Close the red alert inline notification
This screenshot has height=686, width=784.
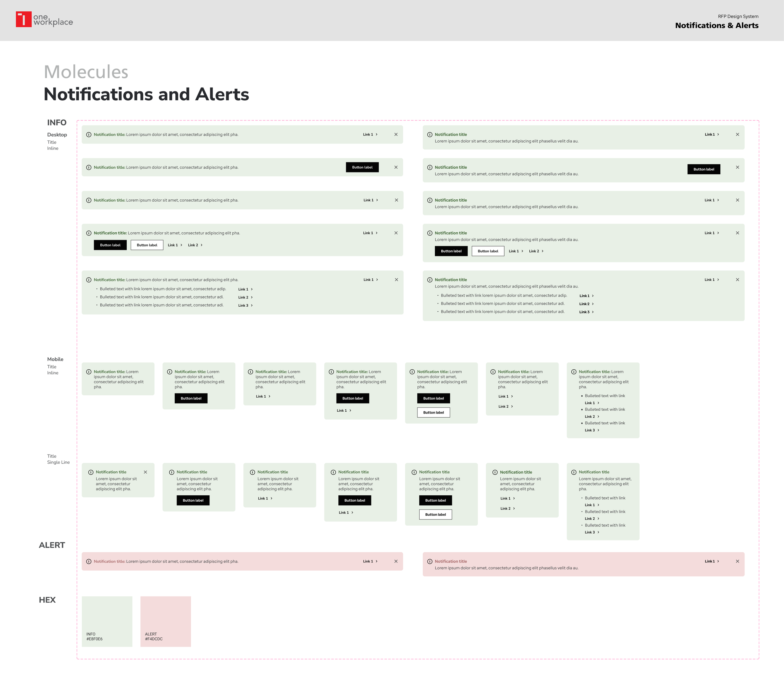click(x=396, y=561)
